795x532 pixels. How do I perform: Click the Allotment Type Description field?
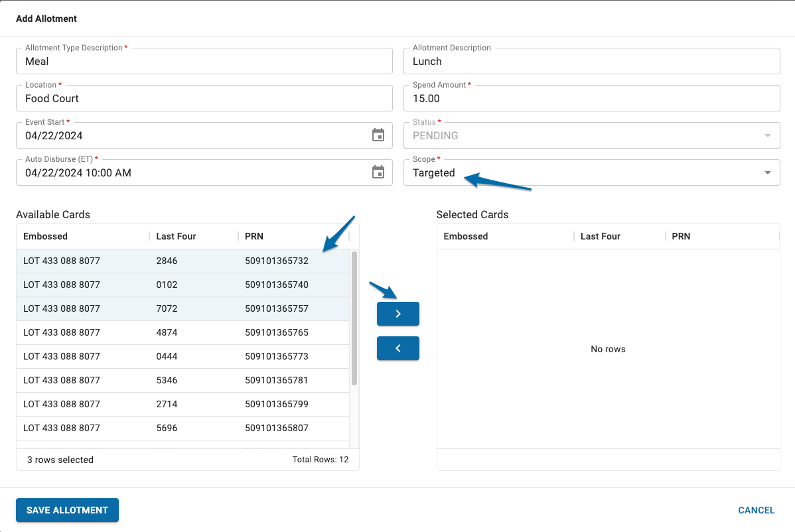click(x=204, y=61)
